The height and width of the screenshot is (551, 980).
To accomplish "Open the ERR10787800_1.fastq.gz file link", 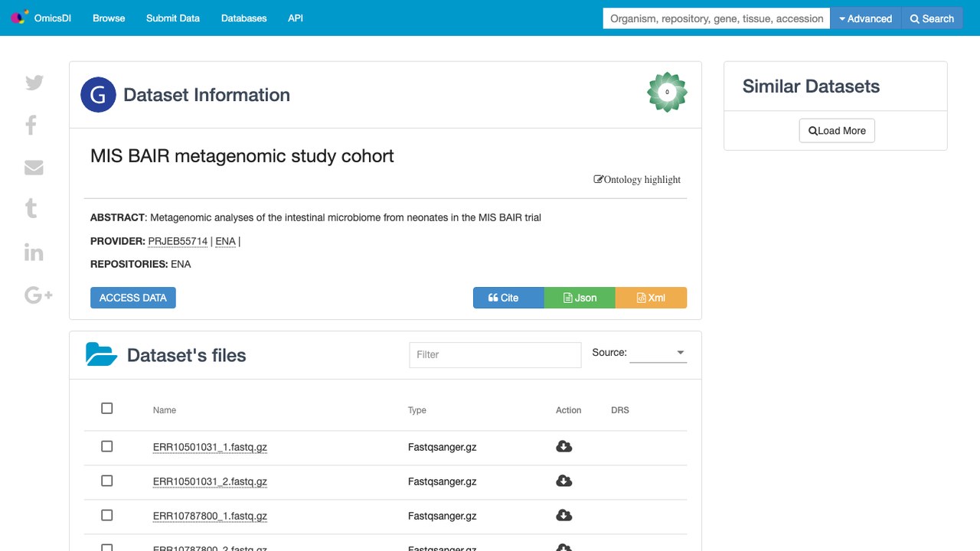I will (210, 516).
